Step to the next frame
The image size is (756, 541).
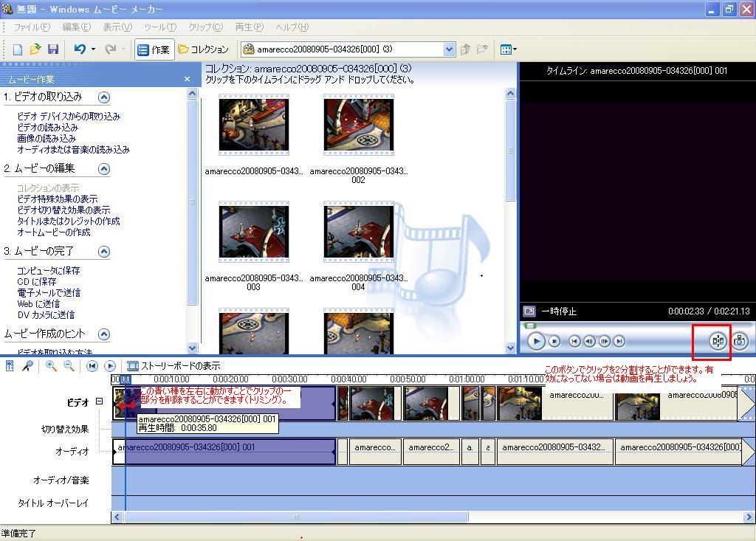(604, 342)
